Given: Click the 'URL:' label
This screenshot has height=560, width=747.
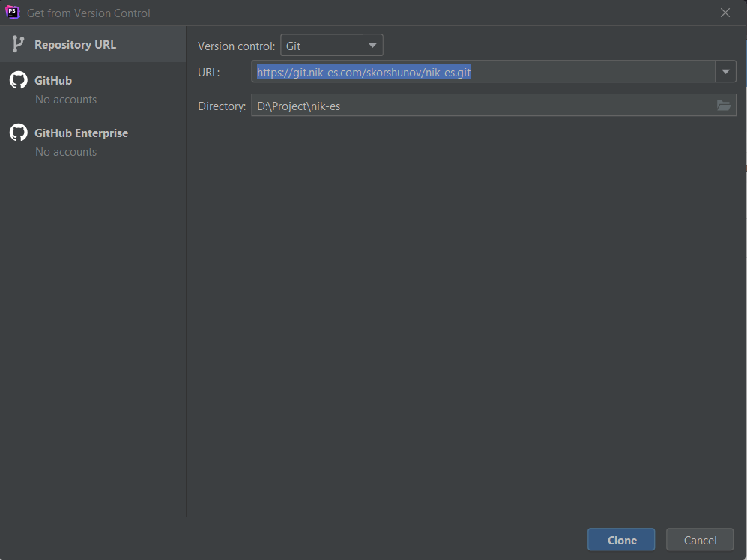Looking at the screenshot, I should (208, 73).
